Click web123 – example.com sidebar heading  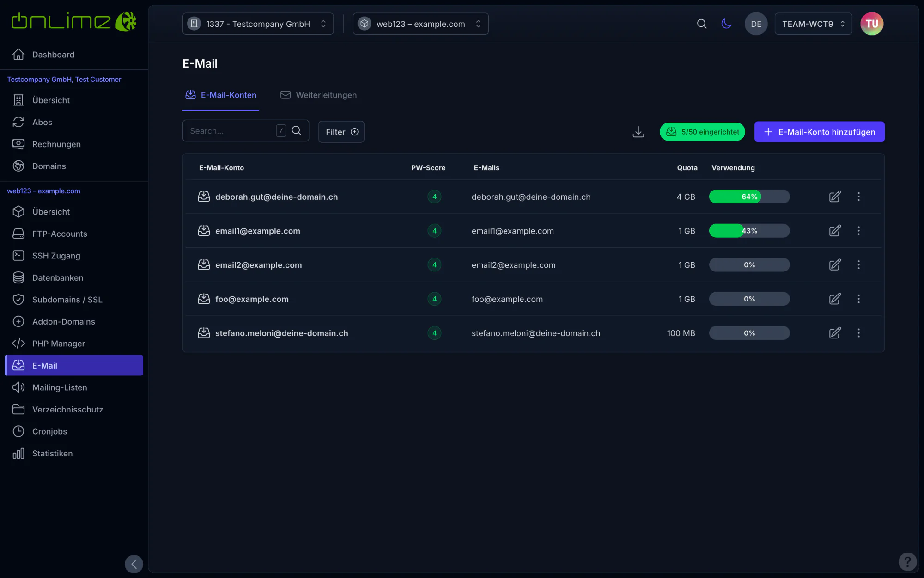[x=43, y=191]
